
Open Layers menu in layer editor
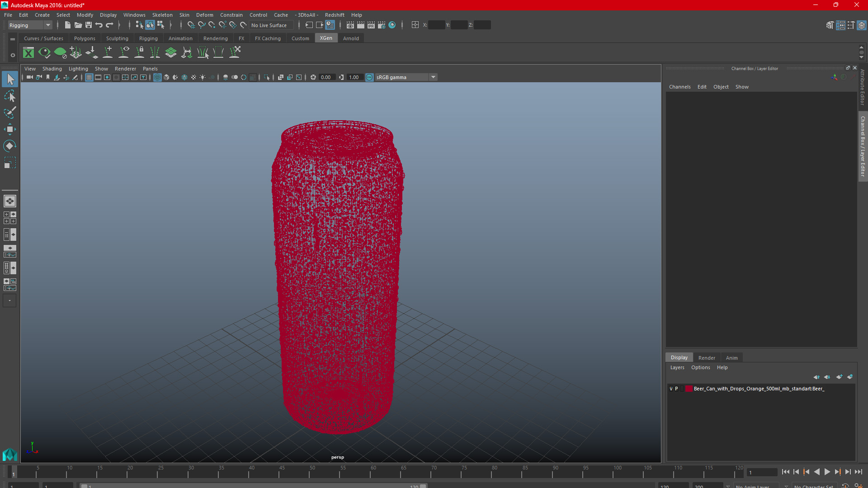tap(677, 367)
